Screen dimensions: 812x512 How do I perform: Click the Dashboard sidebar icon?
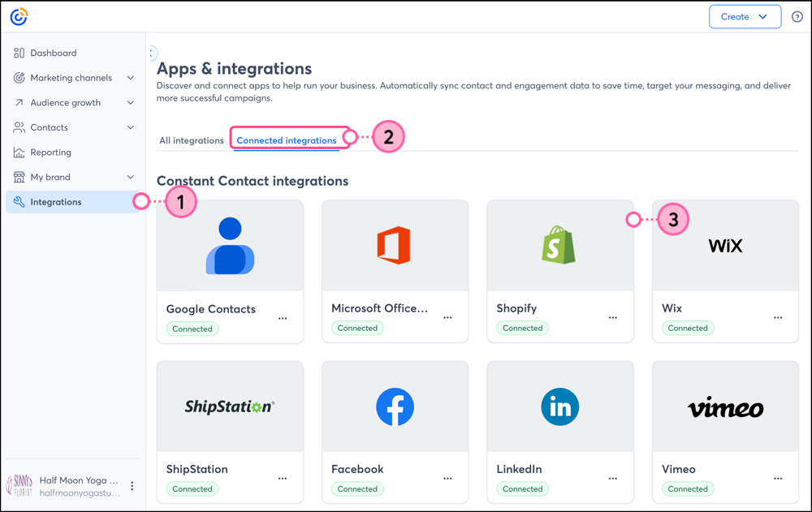(19, 53)
